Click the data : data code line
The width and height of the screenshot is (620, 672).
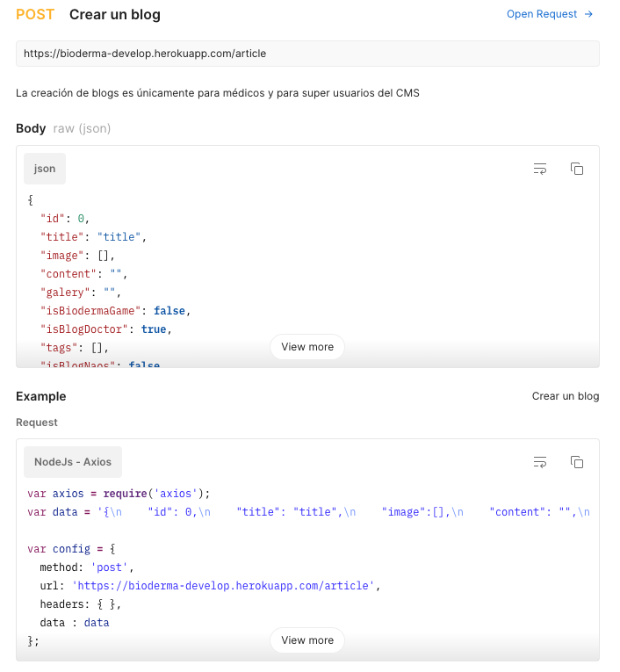pyautogui.click(x=75, y=623)
